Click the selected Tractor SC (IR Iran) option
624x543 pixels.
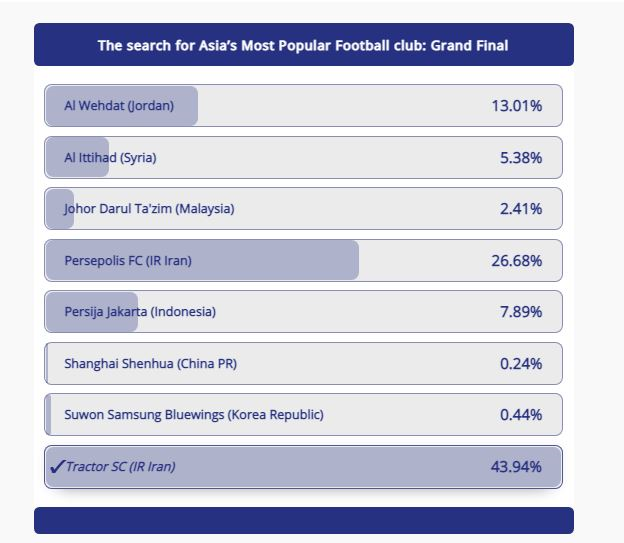click(303, 467)
